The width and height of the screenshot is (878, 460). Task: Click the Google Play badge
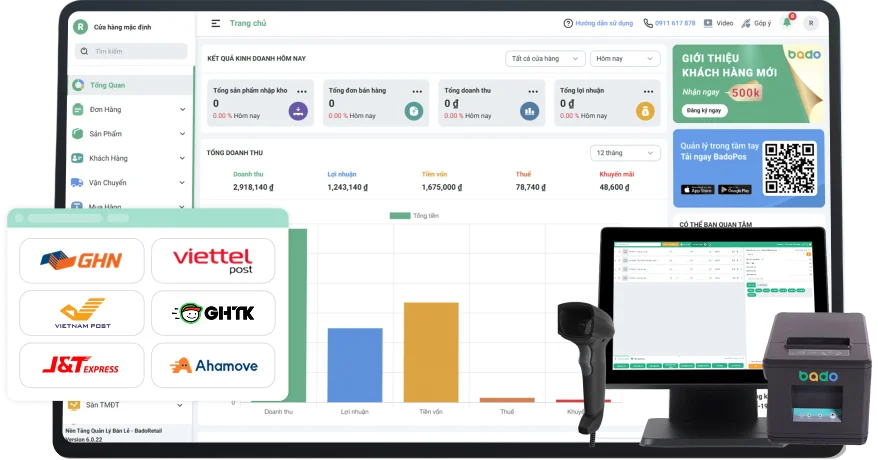coord(735,190)
